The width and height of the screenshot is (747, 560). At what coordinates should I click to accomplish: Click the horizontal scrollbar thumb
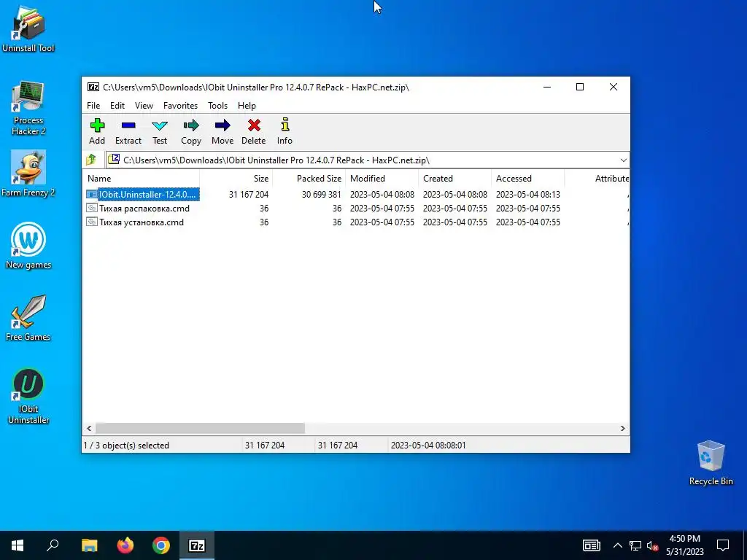click(x=200, y=428)
